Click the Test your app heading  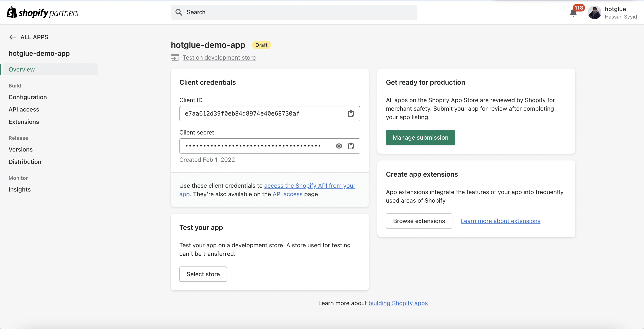pyautogui.click(x=201, y=227)
